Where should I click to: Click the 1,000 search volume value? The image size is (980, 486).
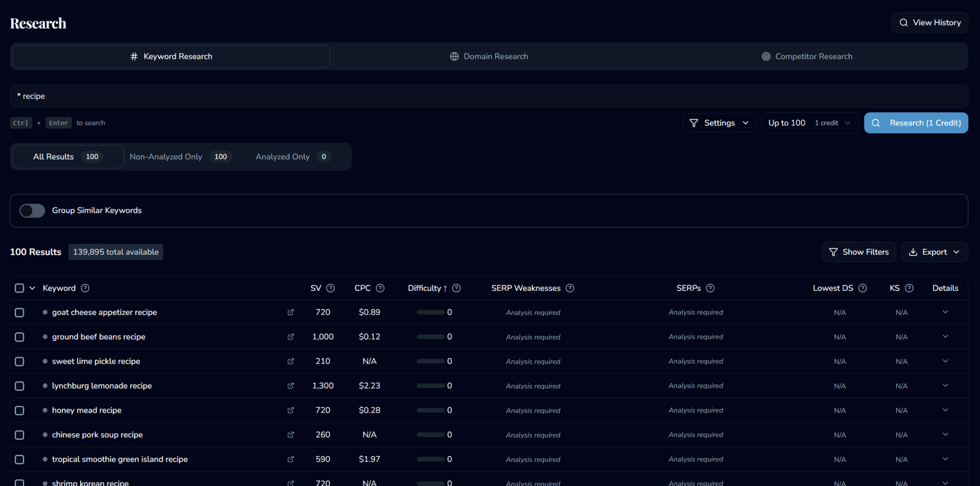click(x=323, y=337)
